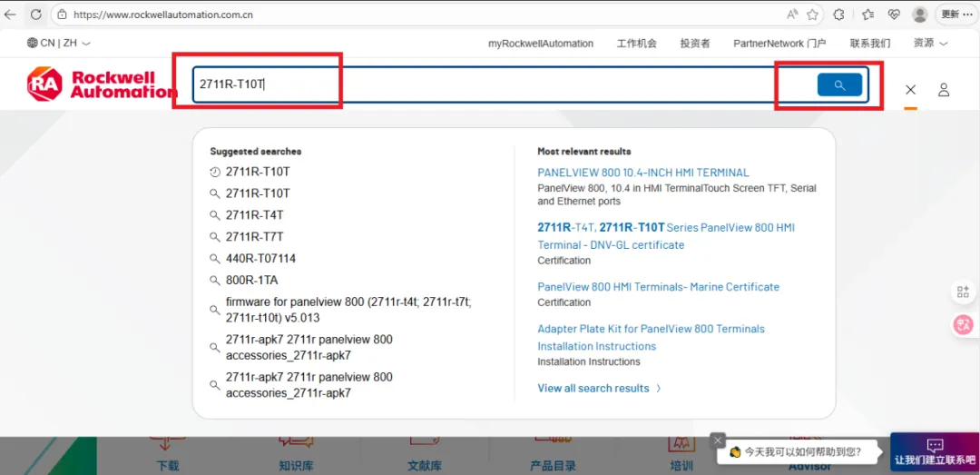Click the chevron after View all search results

(658, 389)
